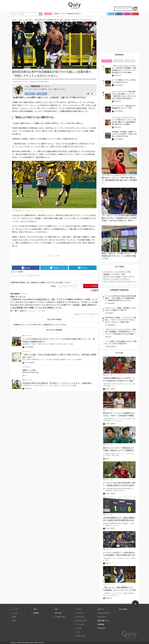Select the MONTHLY ranking tab
The height and width of the screenshot is (644, 149).
tap(130, 61)
